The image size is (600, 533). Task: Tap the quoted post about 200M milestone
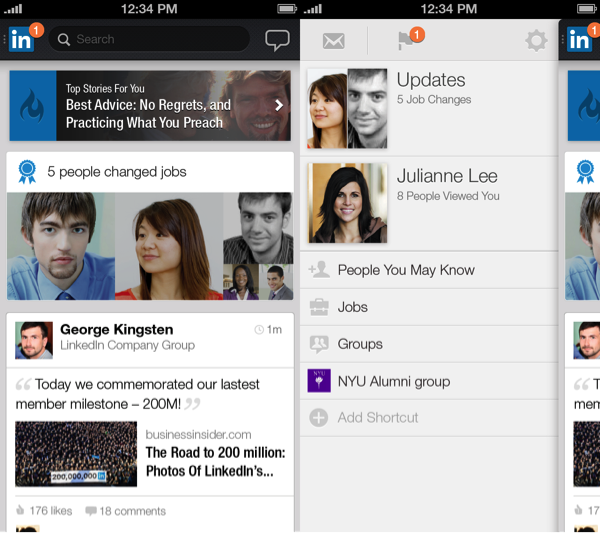click(138, 394)
